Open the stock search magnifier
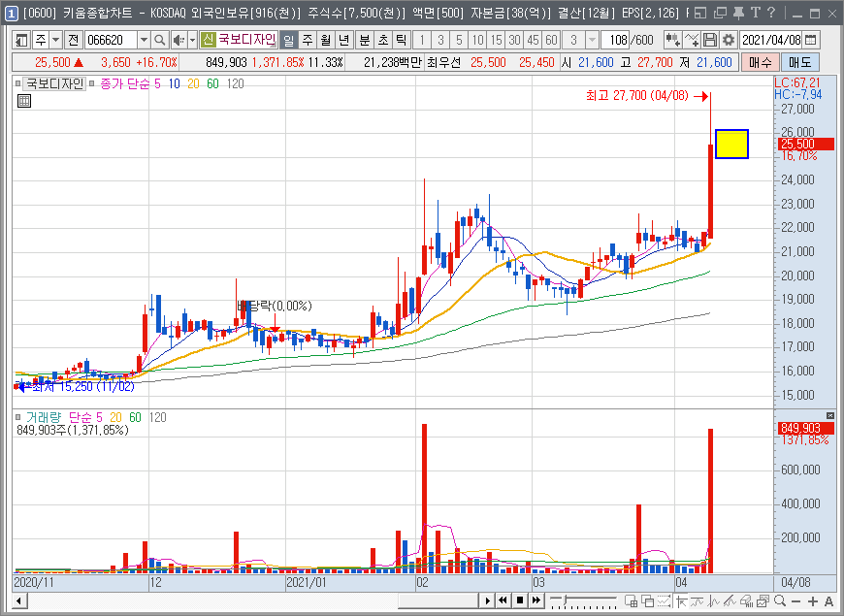844x616 pixels. pyautogui.click(x=159, y=40)
